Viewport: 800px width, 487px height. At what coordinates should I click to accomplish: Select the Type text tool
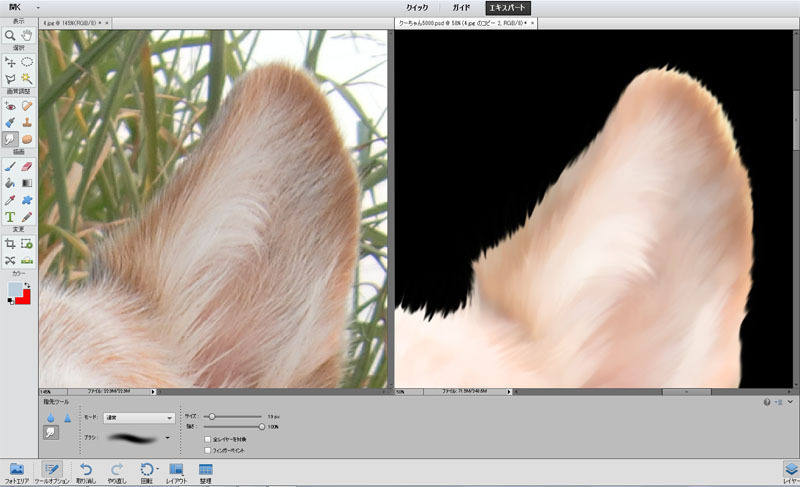coord(10,217)
